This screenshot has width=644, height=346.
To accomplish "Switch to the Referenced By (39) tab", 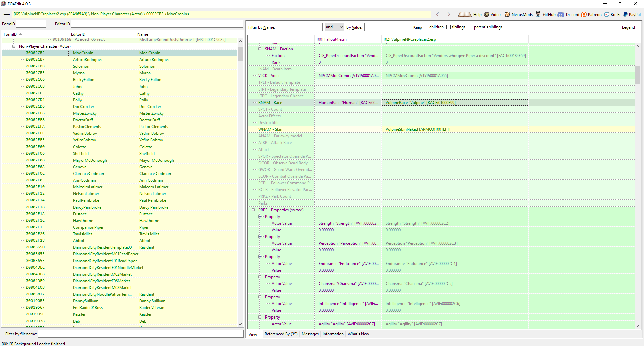I will pos(281,334).
